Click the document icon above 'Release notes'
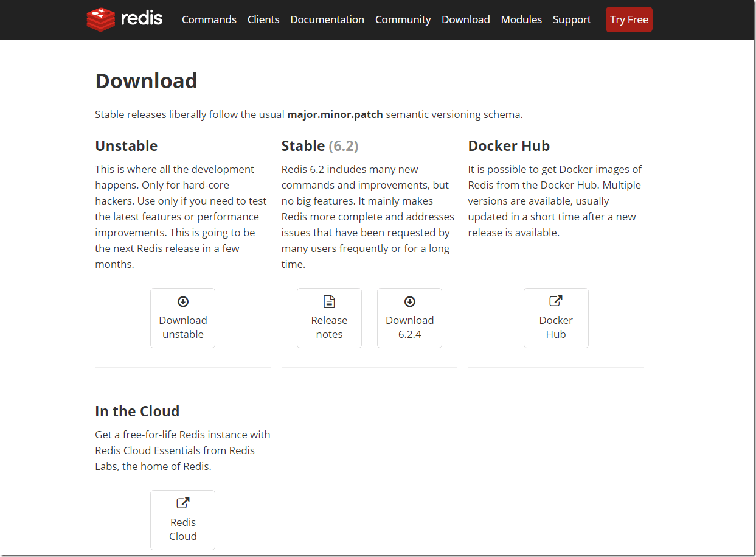The height and width of the screenshot is (557, 756). (329, 301)
